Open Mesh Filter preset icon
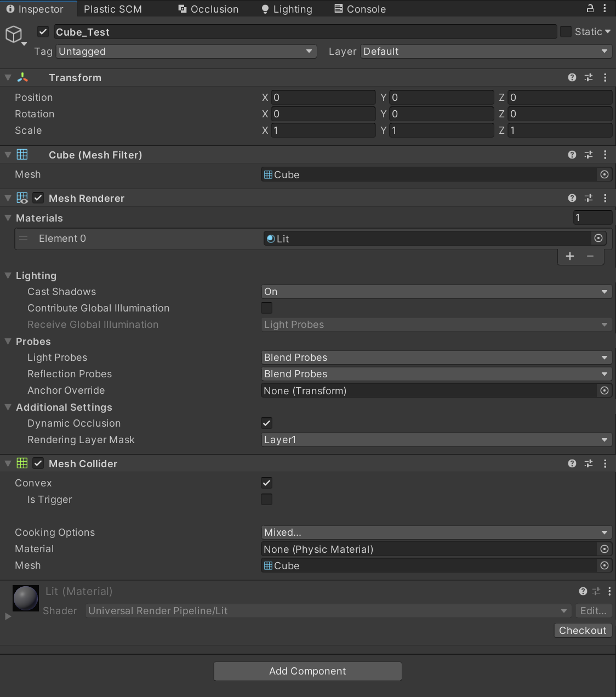This screenshot has width=616, height=697. (x=589, y=155)
